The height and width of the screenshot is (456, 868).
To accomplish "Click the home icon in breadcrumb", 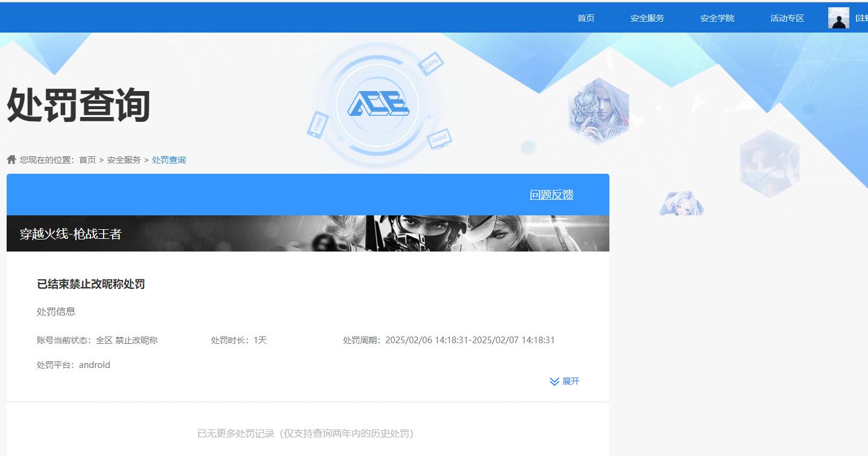I will point(11,159).
